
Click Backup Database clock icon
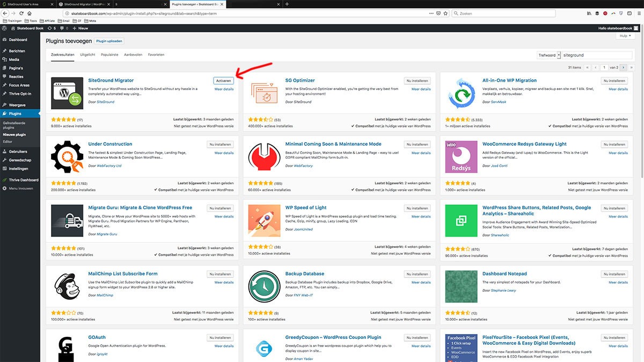click(x=264, y=287)
